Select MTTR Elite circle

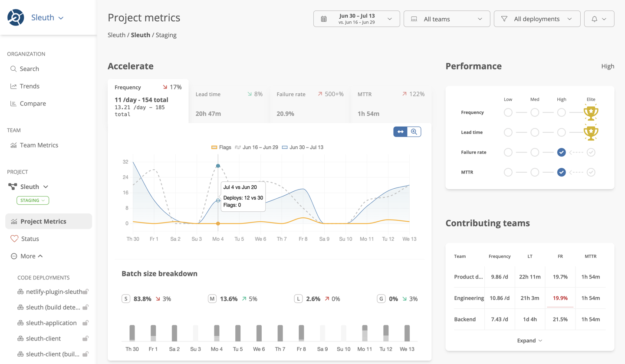coord(591,172)
